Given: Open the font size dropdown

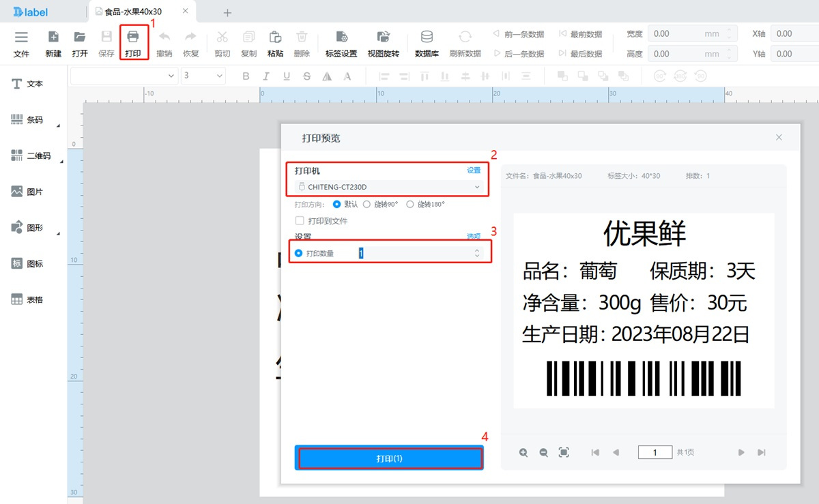Looking at the screenshot, I should pos(203,76).
